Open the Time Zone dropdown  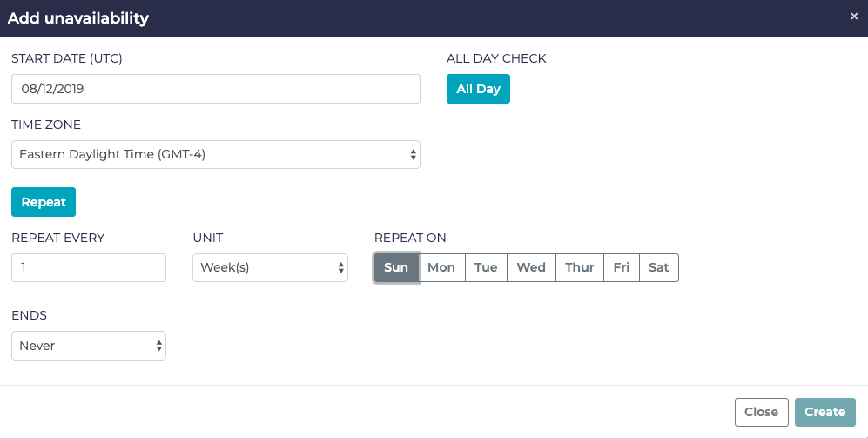coord(215,154)
